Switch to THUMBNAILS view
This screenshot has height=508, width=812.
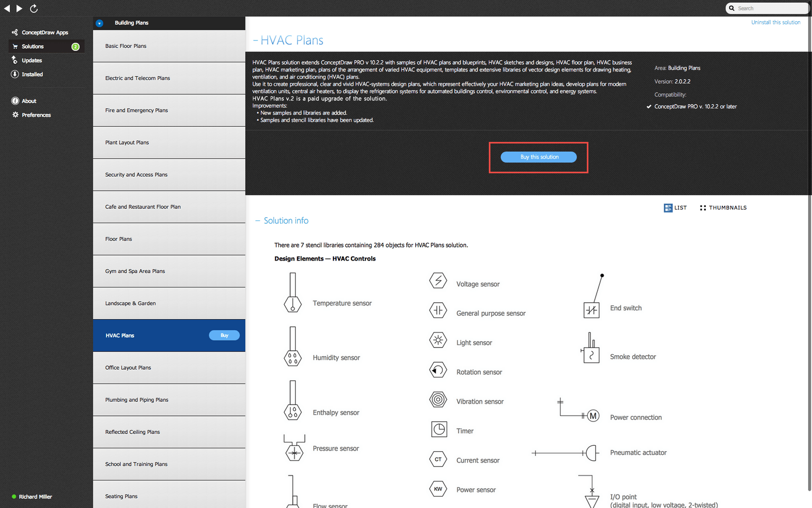pos(723,208)
